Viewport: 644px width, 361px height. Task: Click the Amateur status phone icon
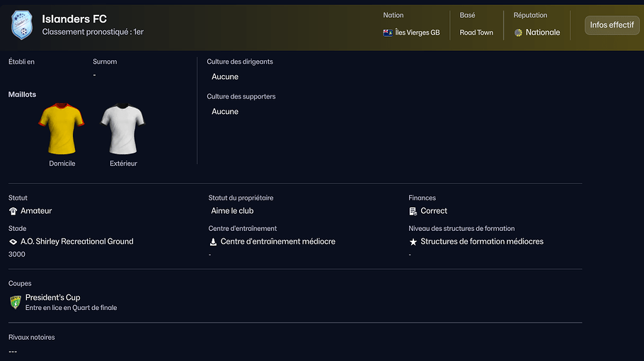click(13, 211)
